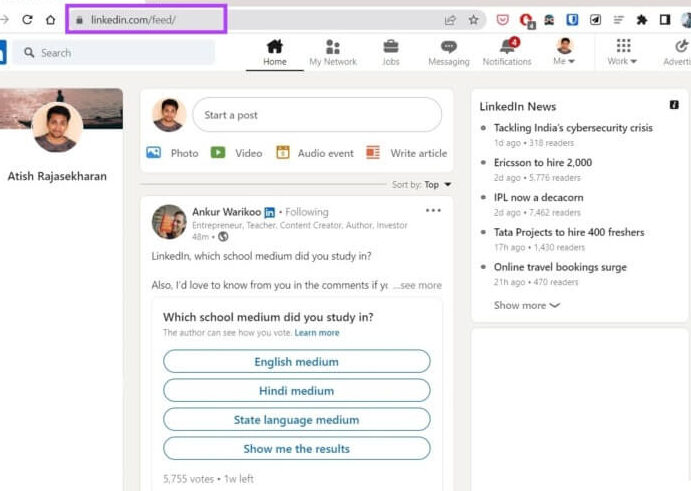
Task: Vote Hindi medium in the poll
Action: (297, 391)
